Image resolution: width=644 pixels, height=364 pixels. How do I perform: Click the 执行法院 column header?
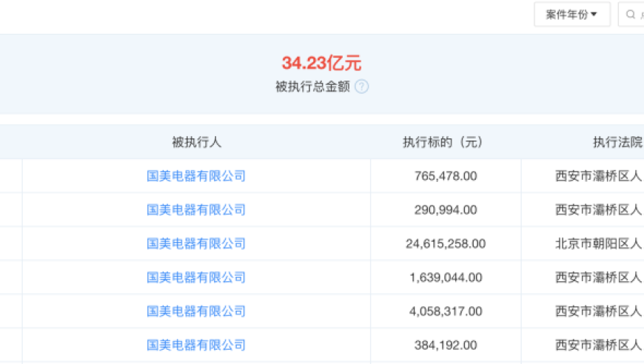pyautogui.click(x=617, y=142)
